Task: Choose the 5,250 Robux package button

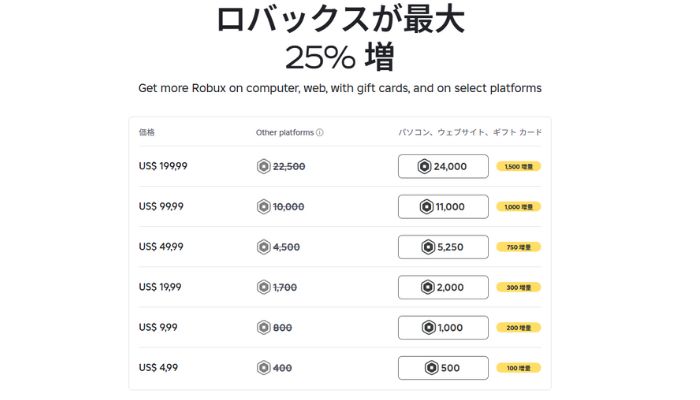Action: point(443,247)
